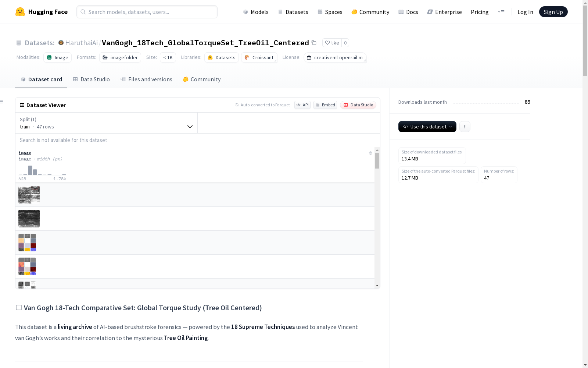Click the Sign Up button

point(553,12)
